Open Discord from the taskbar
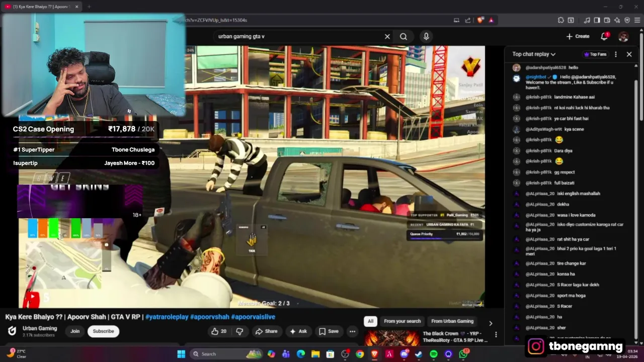Screen dimensions: 644x362 [404, 354]
